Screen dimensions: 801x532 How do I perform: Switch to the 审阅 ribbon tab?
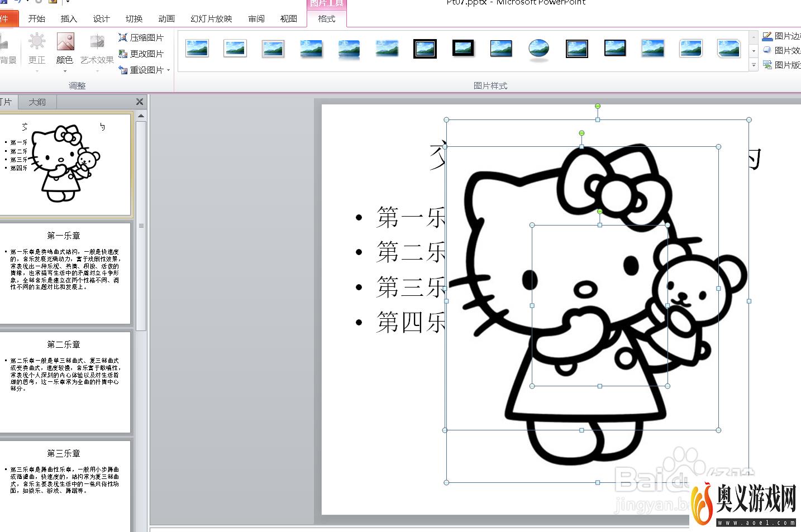point(256,18)
